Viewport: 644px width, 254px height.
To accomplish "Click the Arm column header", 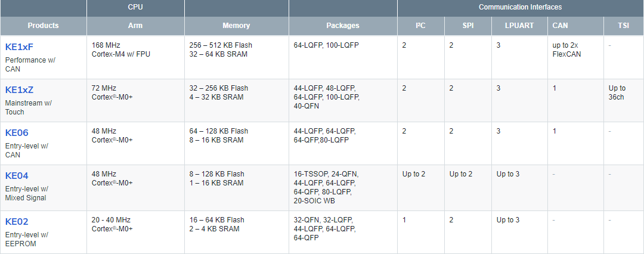I will (135, 26).
